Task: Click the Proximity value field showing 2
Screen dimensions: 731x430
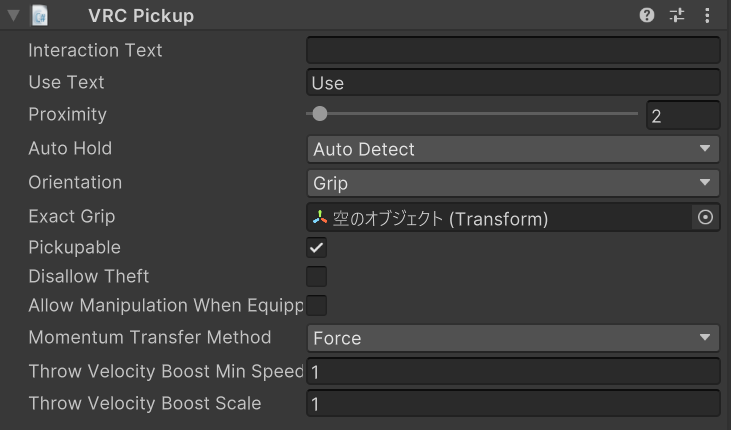Action: coord(682,115)
